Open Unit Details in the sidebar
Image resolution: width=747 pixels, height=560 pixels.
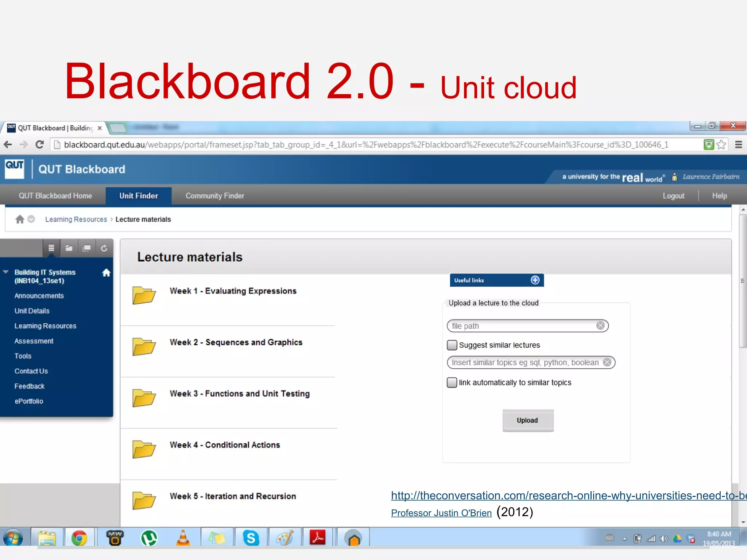pyautogui.click(x=32, y=311)
